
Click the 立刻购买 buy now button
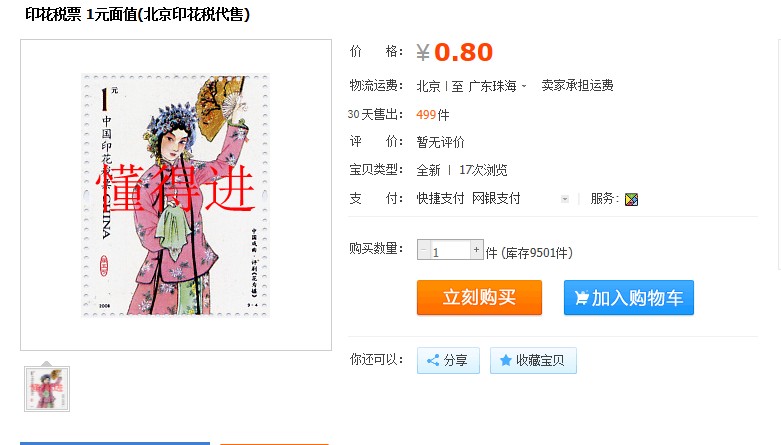point(479,297)
